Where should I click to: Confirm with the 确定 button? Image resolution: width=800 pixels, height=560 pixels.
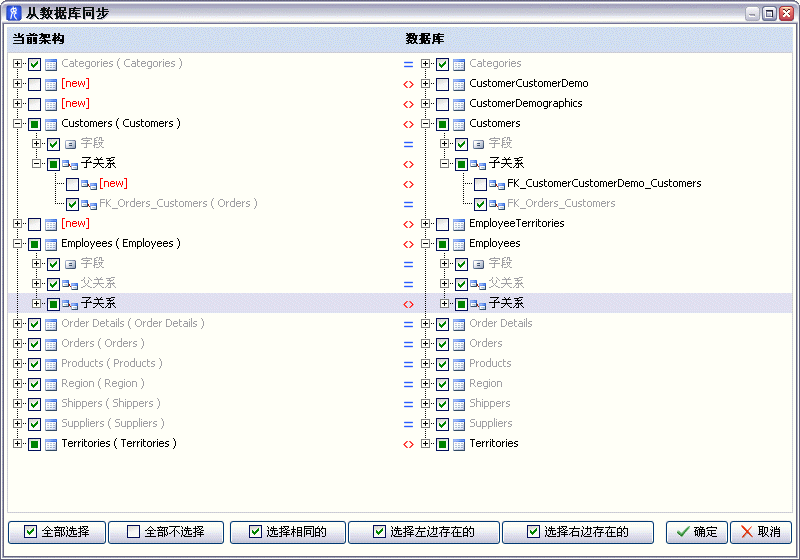click(696, 532)
